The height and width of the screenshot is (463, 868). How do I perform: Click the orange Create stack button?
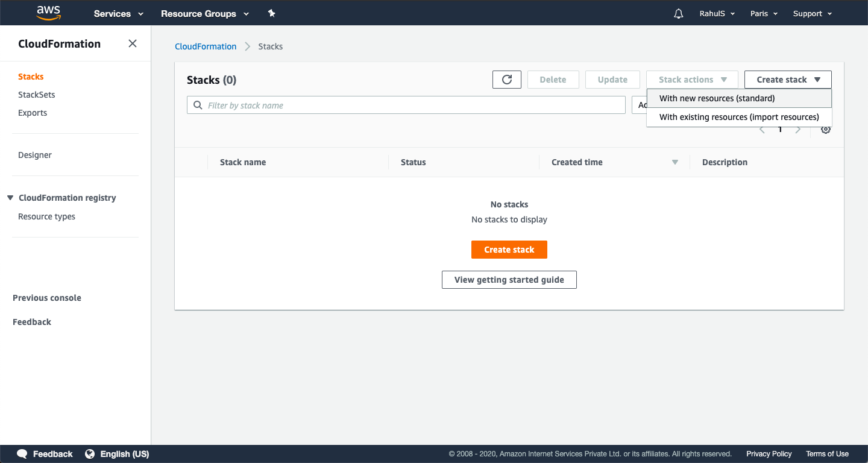509,250
